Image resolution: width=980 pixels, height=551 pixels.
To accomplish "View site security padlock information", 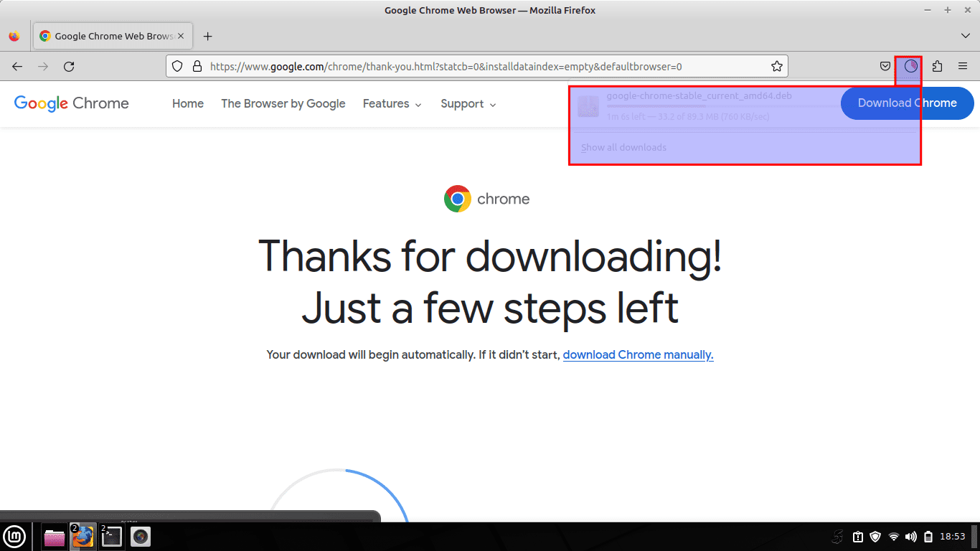I will click(197, 67).
